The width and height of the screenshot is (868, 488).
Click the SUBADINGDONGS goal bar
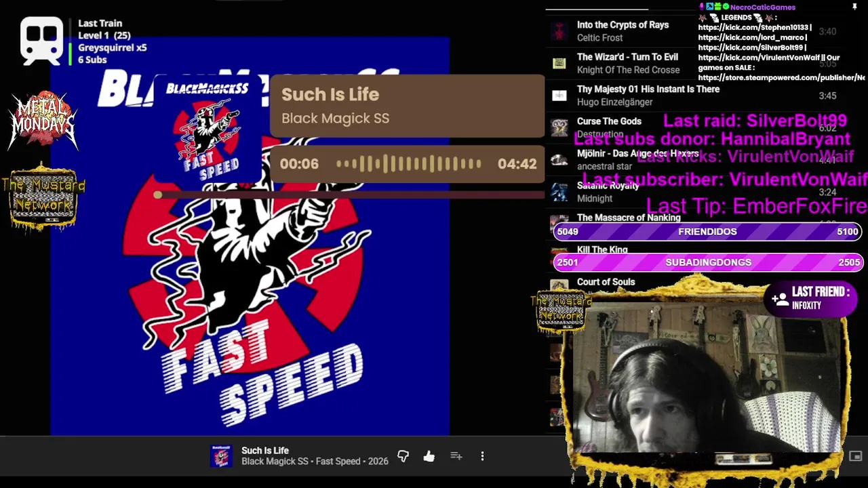point(708,262)
